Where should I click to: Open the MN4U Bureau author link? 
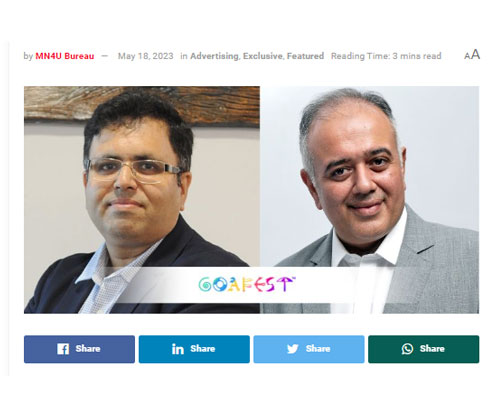coord(65,56)
